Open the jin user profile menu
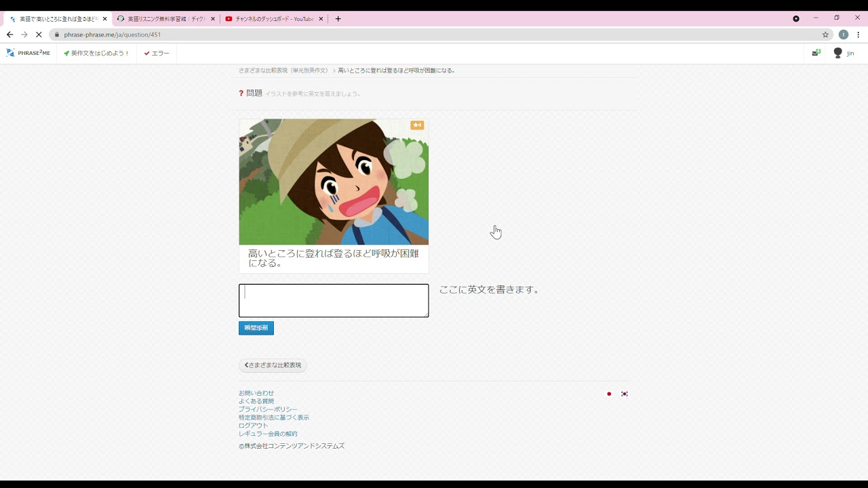The width and height of the screenshot is (868, 488). click(844, 53)
